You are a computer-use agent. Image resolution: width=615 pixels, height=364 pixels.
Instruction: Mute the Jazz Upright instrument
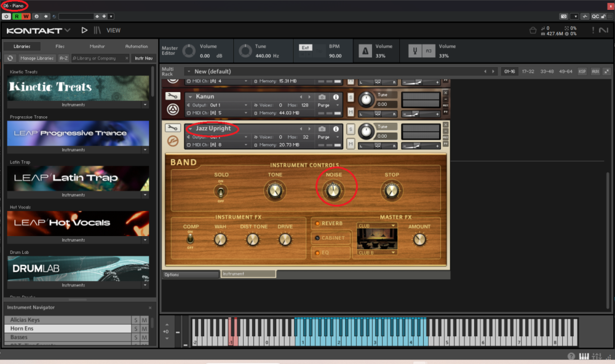click(351, 144)
